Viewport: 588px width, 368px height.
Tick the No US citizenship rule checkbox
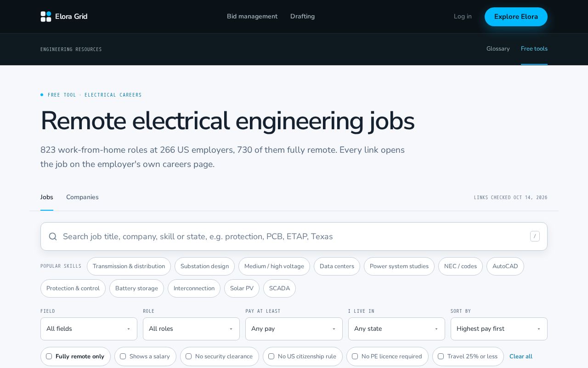(271, 356)
